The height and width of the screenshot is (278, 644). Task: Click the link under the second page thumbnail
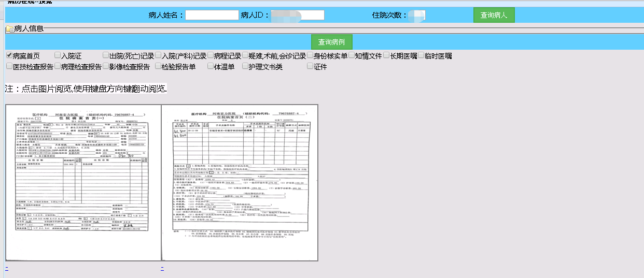pyautogui.click(x=162, y=268)
